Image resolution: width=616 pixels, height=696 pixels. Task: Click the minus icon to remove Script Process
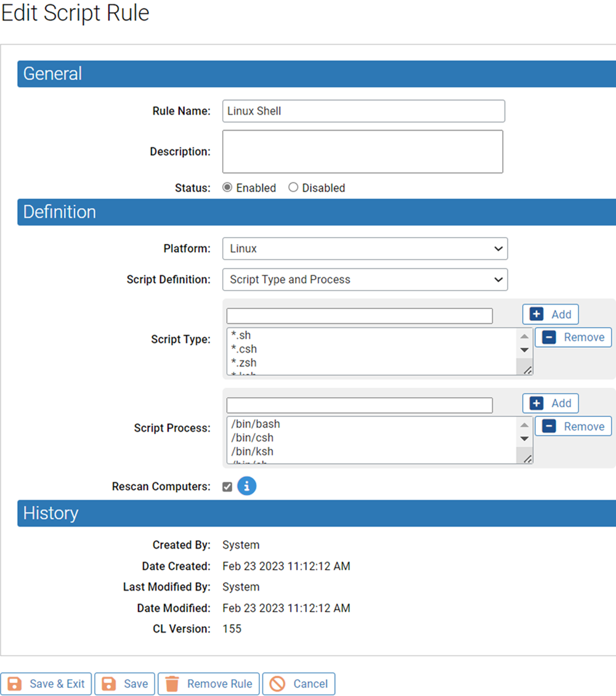click(x=549, y=426)
